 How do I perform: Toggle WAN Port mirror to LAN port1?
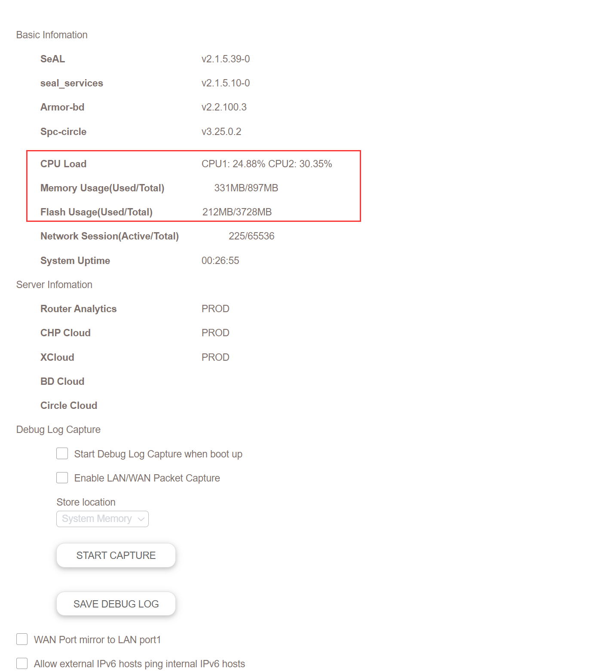click(22, 639)
